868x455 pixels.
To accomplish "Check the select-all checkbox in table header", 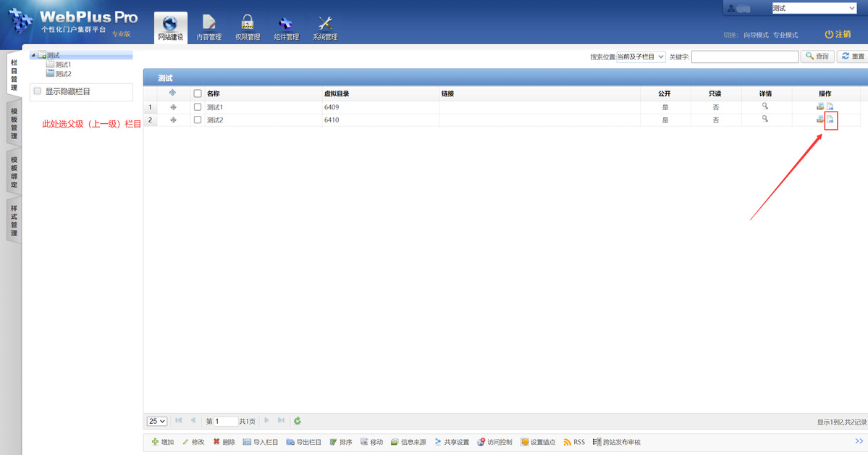I will [x=198, y=93].
